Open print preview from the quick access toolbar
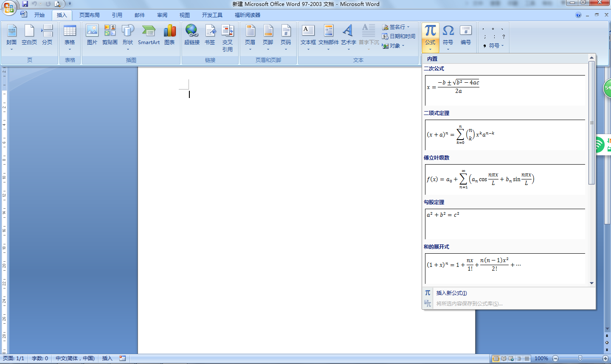Screen dimensions: 611x364 click(57, 4)
